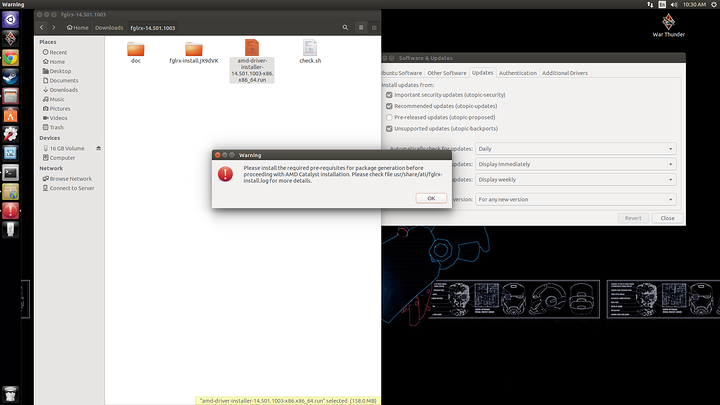
Task: Open the doc folder
Action: pyautogui.click(x=136, y=49)
